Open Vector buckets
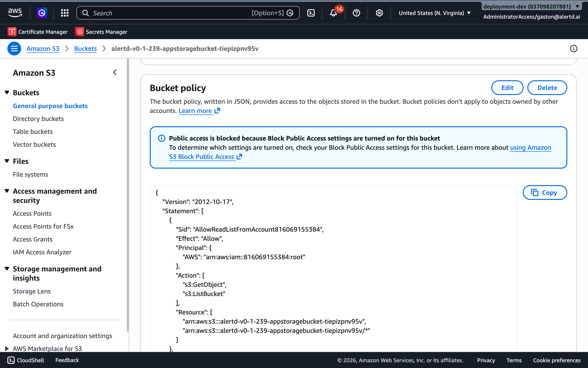Viewport: 588px width, 368px height. click(34, 145)
